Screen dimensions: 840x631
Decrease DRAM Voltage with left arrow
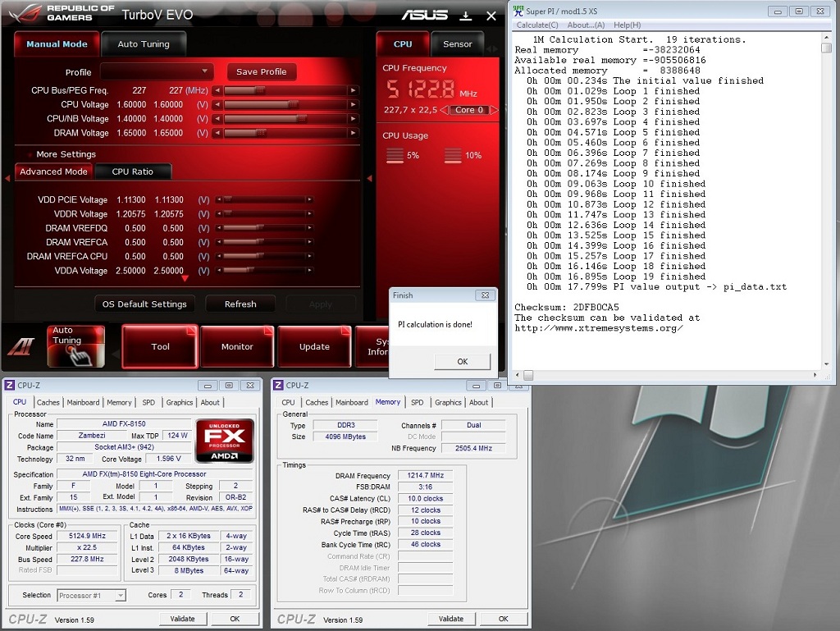(x=217, y=133)
